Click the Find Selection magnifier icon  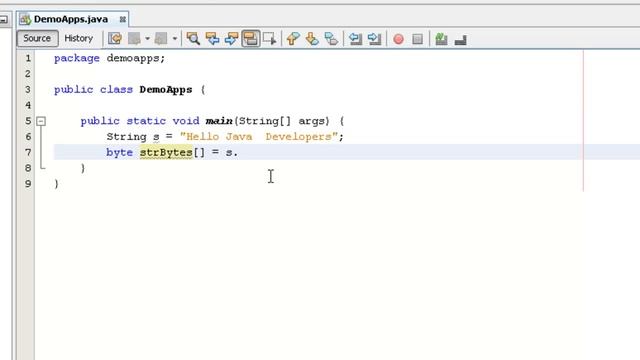pyautogui.click(x=193, y=39)
